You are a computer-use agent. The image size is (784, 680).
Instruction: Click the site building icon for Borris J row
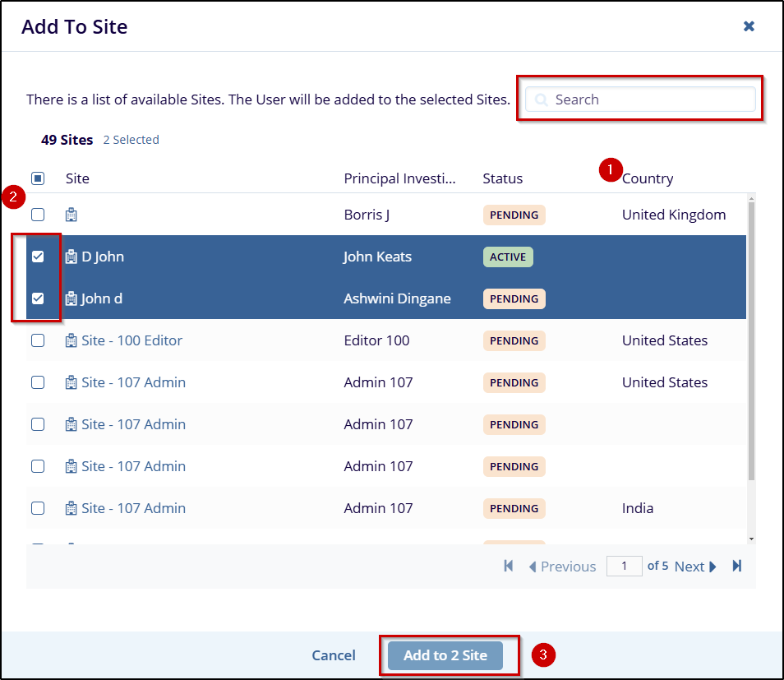click(x=71, y=215)
